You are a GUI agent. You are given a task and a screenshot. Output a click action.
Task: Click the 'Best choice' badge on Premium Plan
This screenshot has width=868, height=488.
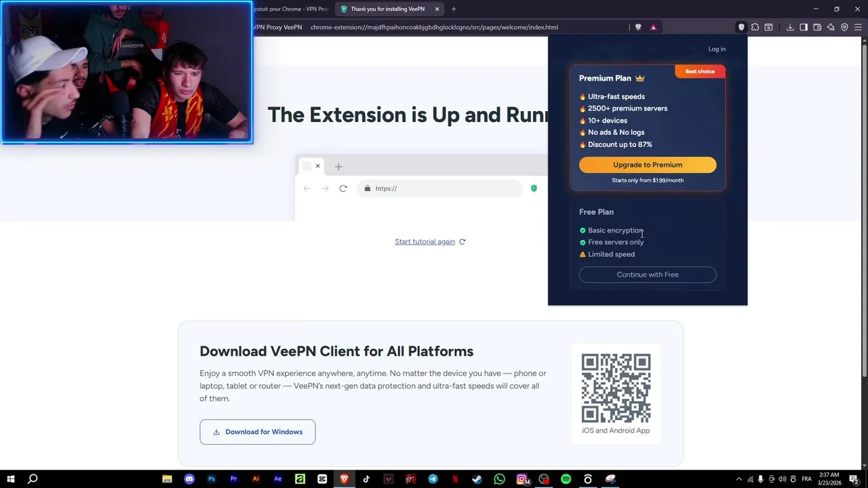(x=700, y=71)
